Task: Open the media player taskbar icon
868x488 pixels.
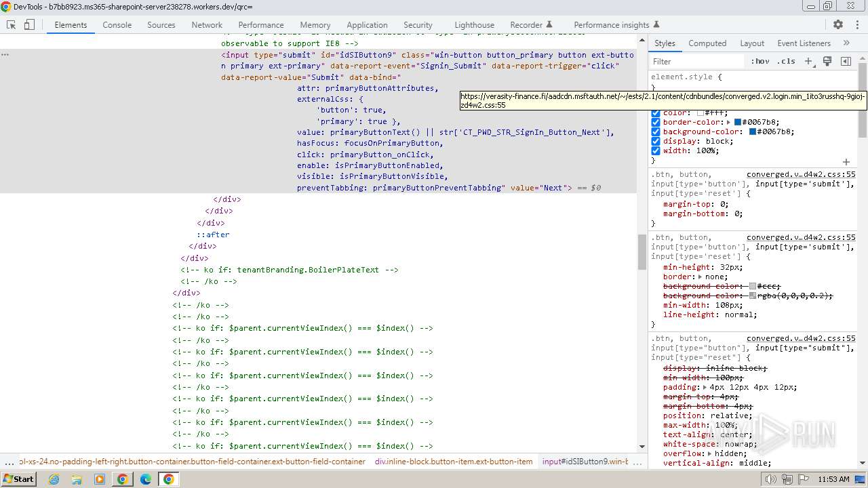Action: [100, 479]
